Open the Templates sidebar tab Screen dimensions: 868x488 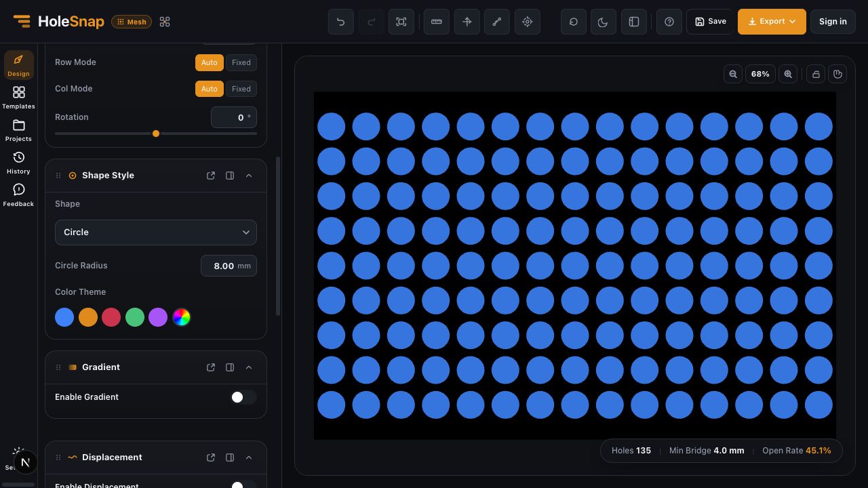[x=18, y=98]
